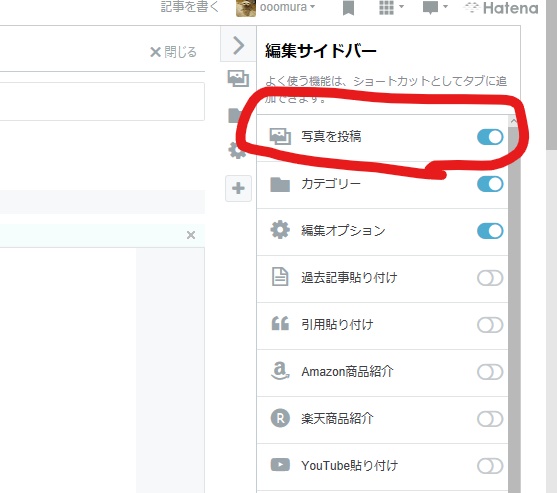Screen dimensions: 557x493
Task: Click the Amazon logo icon
Action: click(280, 371)
